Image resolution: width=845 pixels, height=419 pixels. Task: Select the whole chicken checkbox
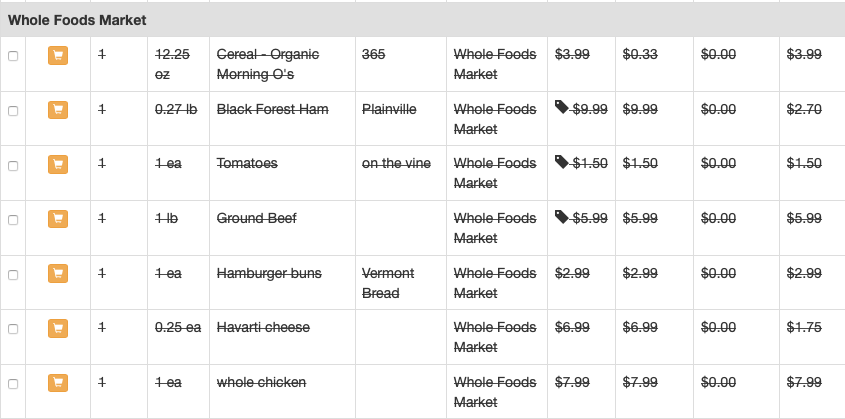point(13,384)
